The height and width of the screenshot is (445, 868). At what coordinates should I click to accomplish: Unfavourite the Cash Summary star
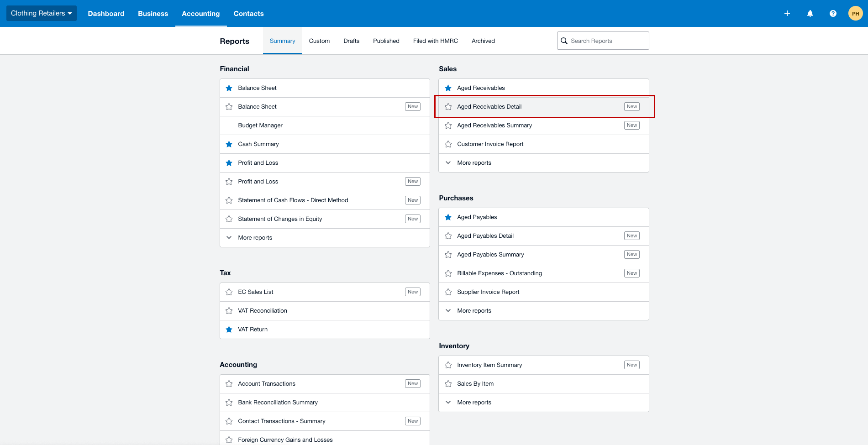(229, 144)
